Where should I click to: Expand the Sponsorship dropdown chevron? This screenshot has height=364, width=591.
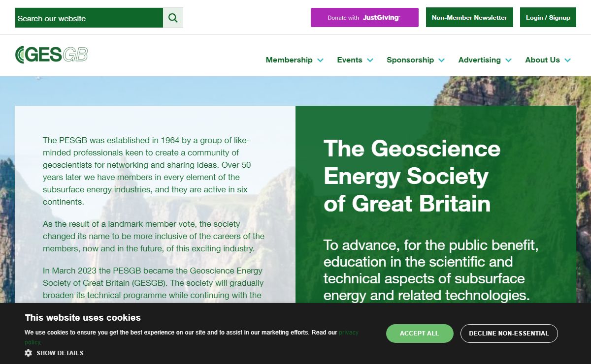point(442,60)
